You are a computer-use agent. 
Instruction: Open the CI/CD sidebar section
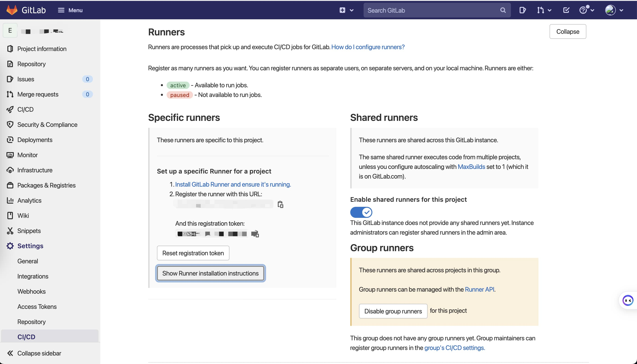[25, 109]
